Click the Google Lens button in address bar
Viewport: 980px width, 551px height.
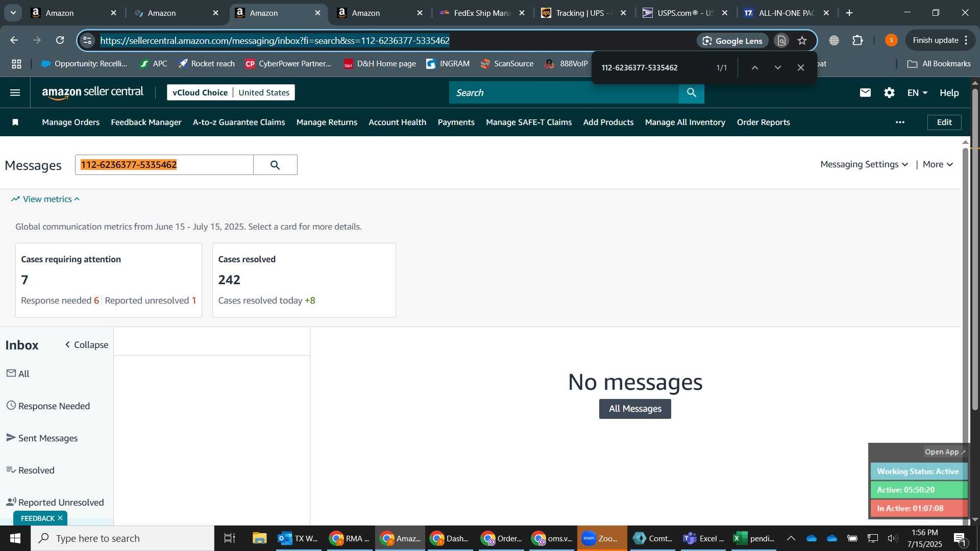pos(732,41)
